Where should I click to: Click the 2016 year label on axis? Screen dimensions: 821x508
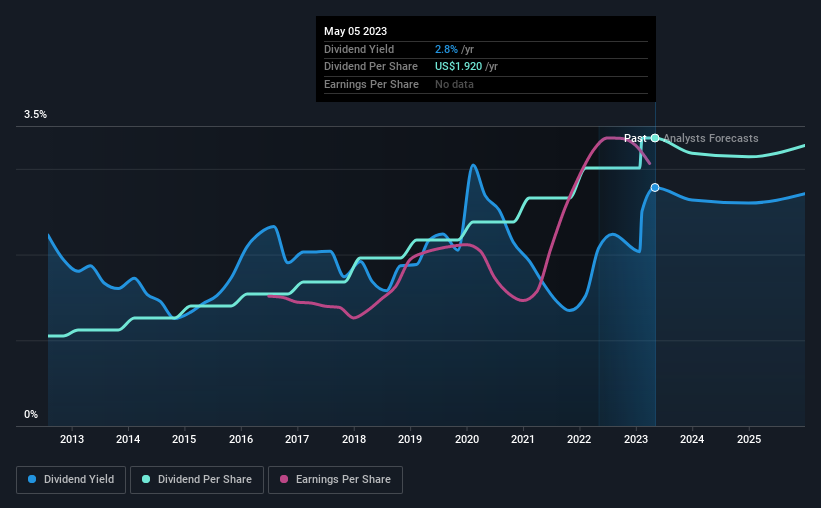pos(241,439)
